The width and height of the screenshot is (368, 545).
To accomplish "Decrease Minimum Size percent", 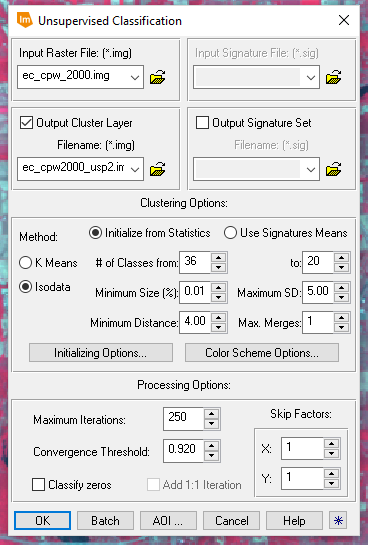I will 219,297.
